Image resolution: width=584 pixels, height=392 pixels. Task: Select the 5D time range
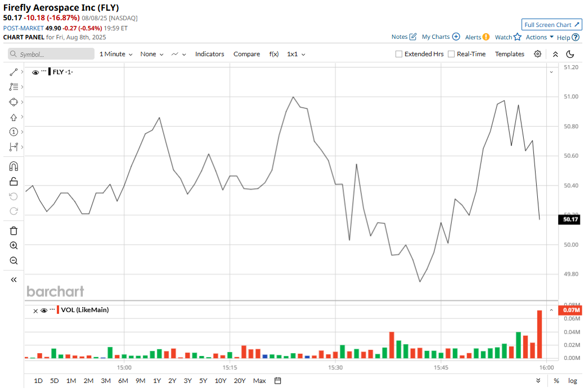click(55, 381)
